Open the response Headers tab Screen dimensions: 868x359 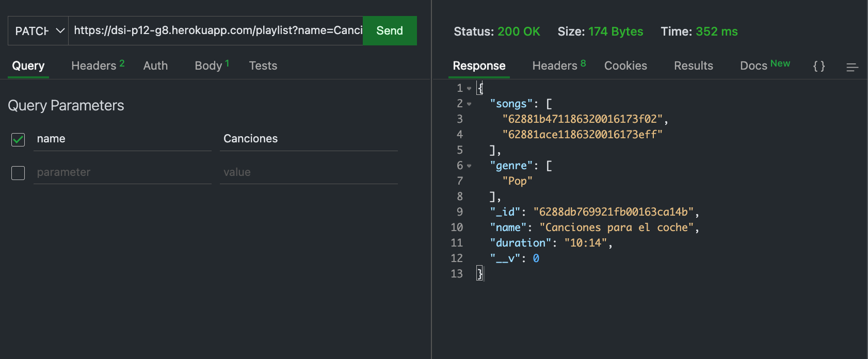pos(559,66)
